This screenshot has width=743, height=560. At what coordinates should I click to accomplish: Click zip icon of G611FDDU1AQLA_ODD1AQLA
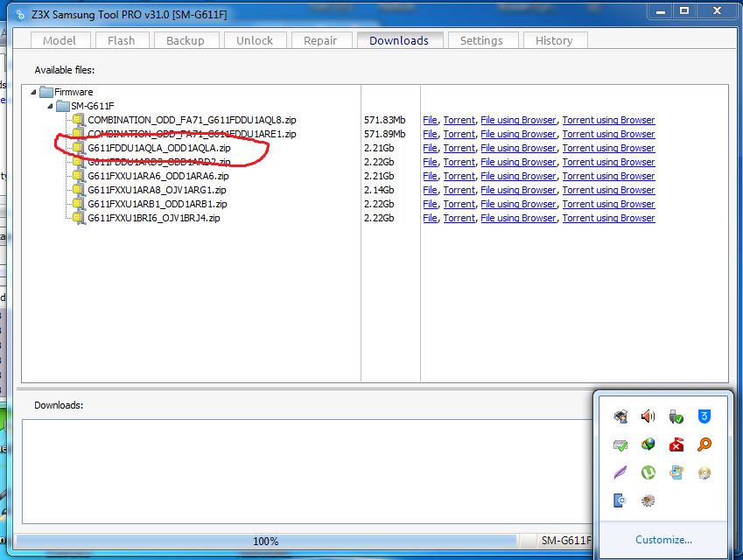[x=78, y=148]
